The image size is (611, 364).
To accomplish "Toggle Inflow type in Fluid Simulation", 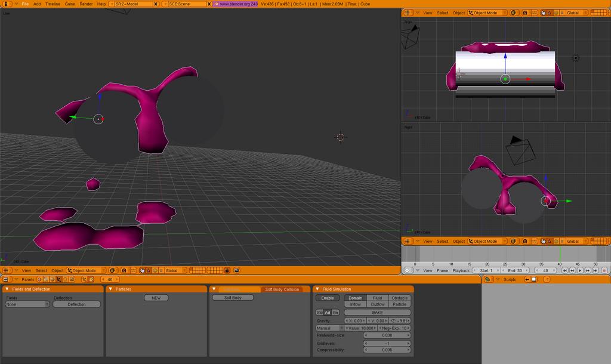I will point(356,304).
